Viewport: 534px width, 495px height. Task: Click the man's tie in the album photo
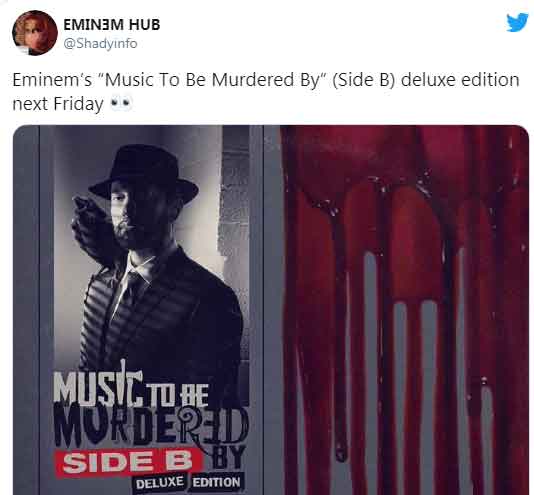coord(132,290)
